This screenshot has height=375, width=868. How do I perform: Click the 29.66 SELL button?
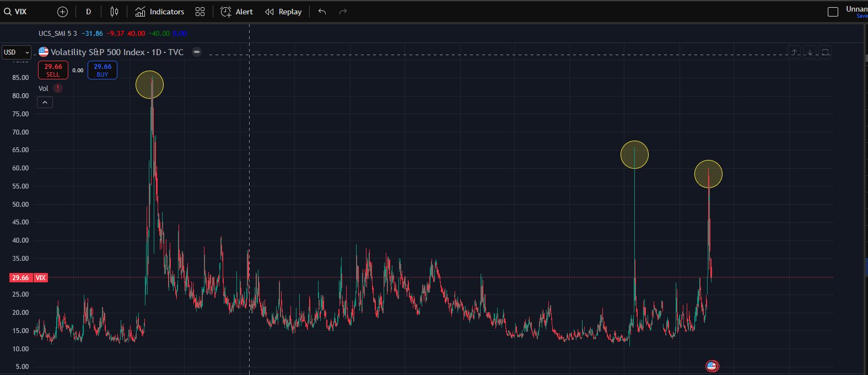[53, 70]
